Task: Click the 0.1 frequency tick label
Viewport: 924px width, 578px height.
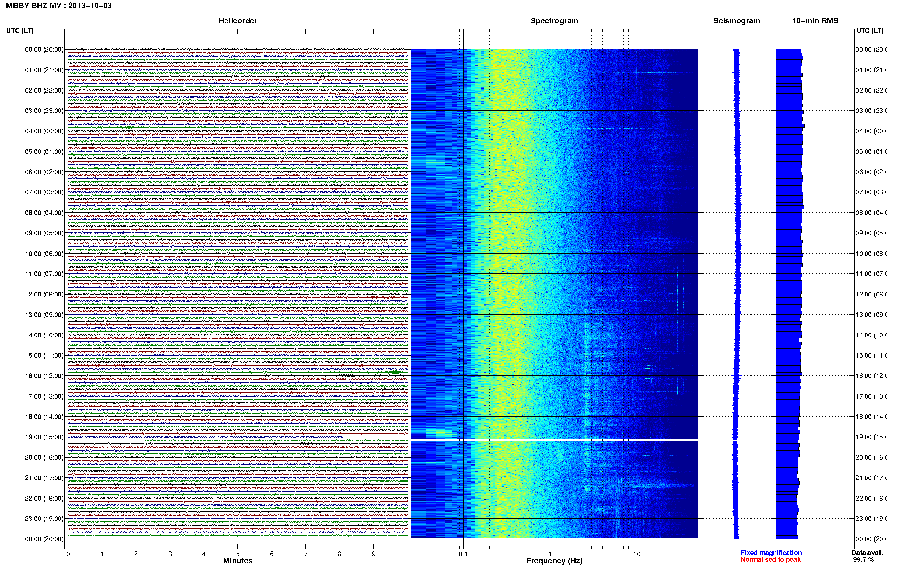Action: click(x=463, y=554)
